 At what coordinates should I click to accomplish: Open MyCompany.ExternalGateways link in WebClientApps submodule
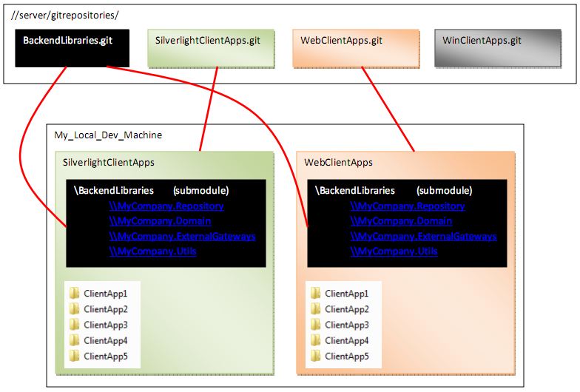tap(423, 237)
